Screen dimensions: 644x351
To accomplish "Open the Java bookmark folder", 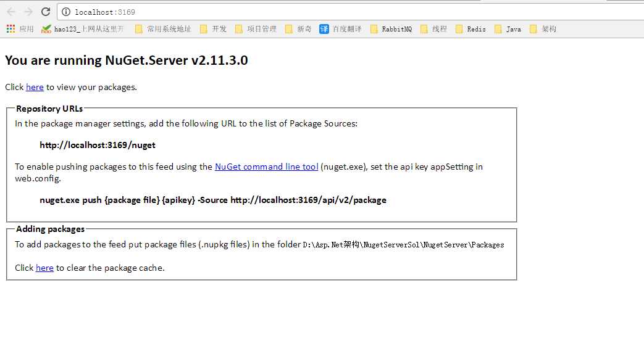I will 508,29.
